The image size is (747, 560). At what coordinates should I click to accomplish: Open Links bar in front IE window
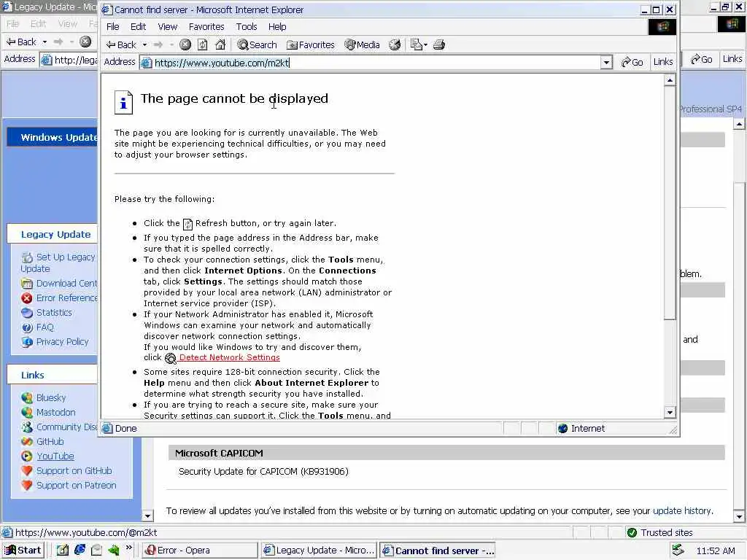pos(662,62)
